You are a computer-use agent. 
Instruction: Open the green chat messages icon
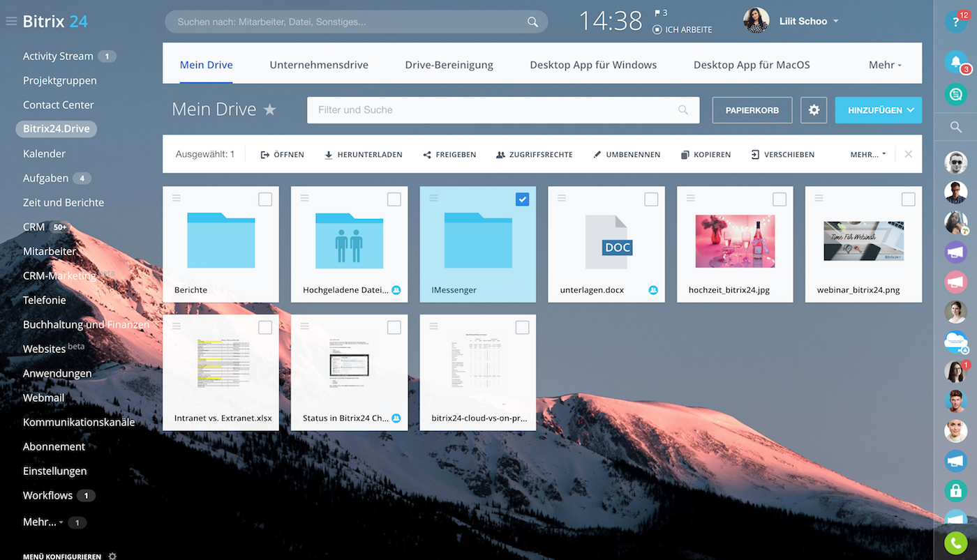[955, 94]
